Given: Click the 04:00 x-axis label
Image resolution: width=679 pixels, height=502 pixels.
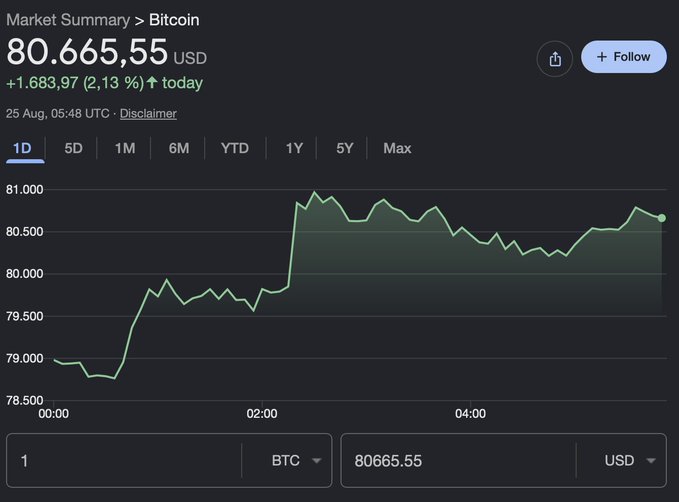Looking at the screenshot, I should [x=470, y=414].
